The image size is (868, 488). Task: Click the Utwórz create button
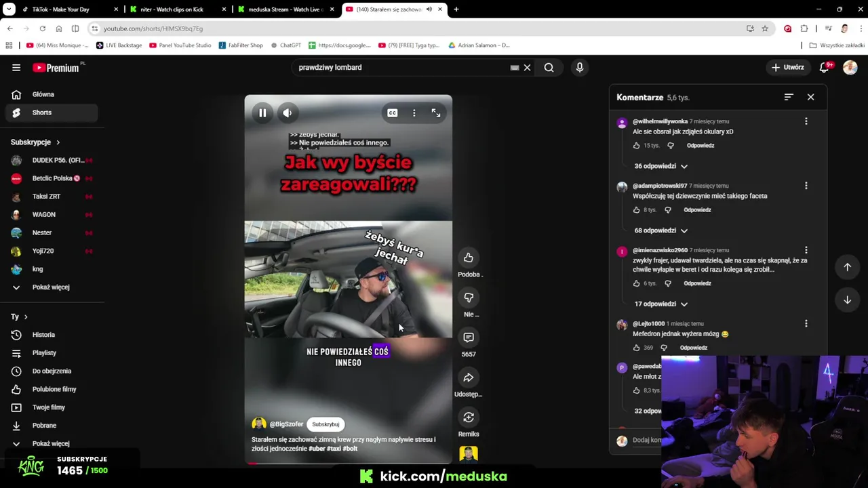pyautogui.click(x=787, y=68)
